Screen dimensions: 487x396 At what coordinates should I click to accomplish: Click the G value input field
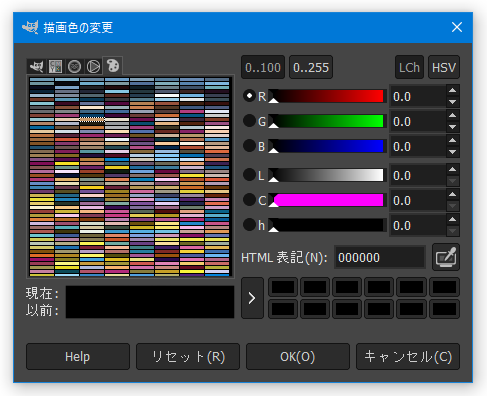pyautogui.click(x=418, y=121)
